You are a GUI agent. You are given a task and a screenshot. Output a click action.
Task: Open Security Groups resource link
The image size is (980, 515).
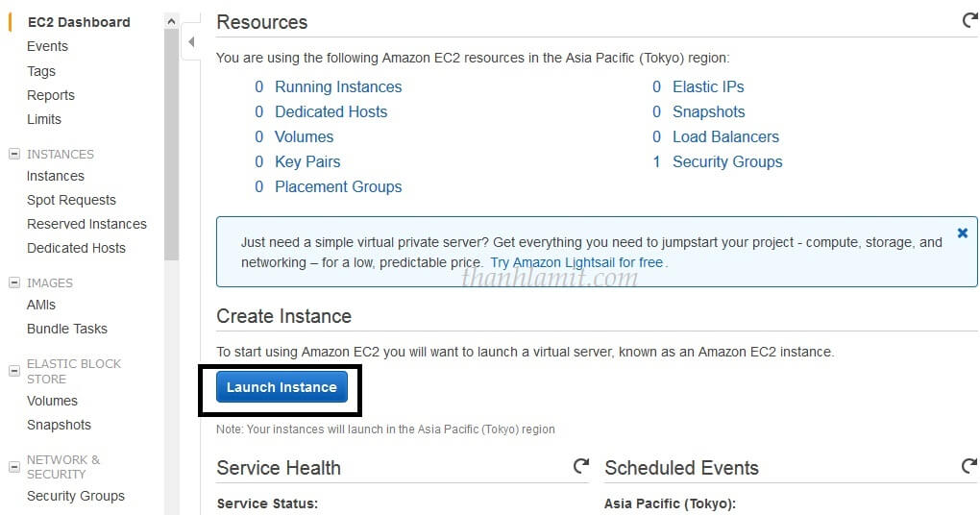point(727,161)
